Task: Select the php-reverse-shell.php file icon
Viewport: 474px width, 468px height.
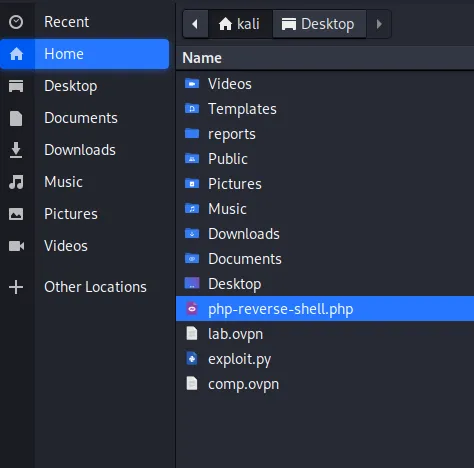Action: [192, 309]
